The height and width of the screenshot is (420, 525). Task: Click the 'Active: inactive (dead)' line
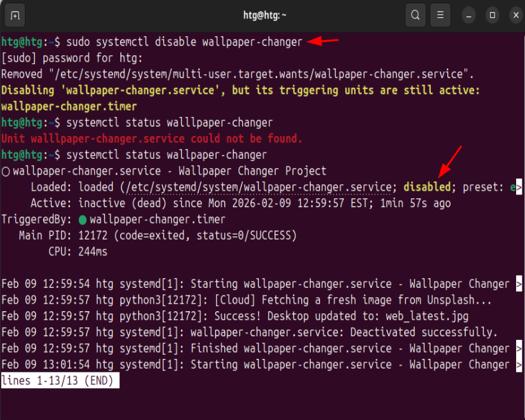click(241, 203)
